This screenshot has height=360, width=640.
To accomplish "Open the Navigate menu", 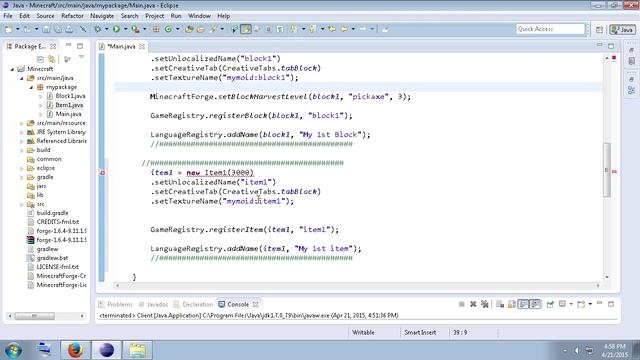I will pyautogui.click(x=102, y=16).
